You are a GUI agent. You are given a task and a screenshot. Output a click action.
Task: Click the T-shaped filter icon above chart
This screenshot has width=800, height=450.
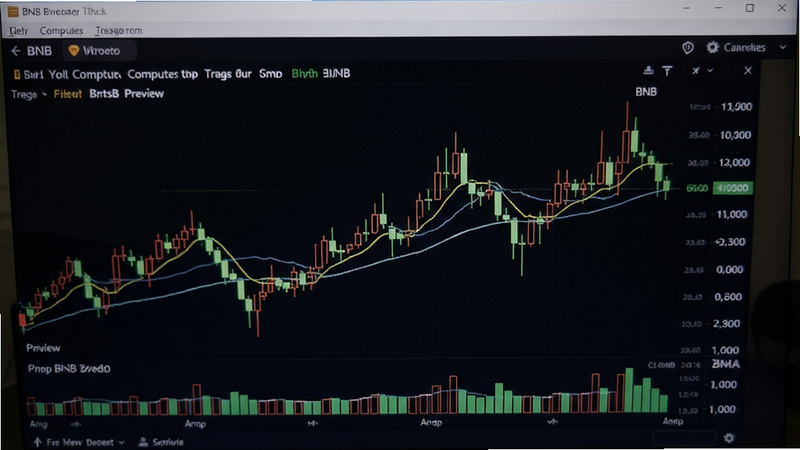click(667, 70)
